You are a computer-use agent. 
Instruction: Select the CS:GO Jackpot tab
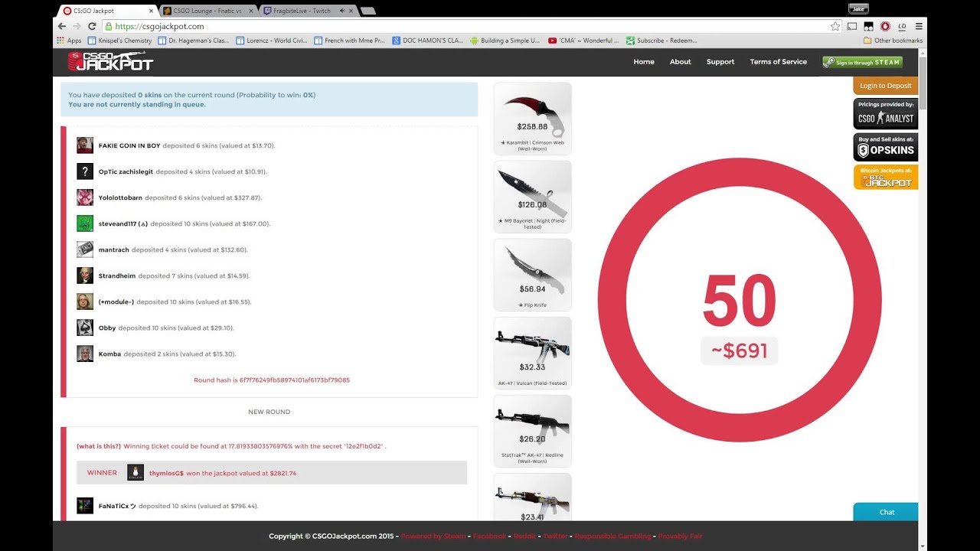(x=107, y=11)
